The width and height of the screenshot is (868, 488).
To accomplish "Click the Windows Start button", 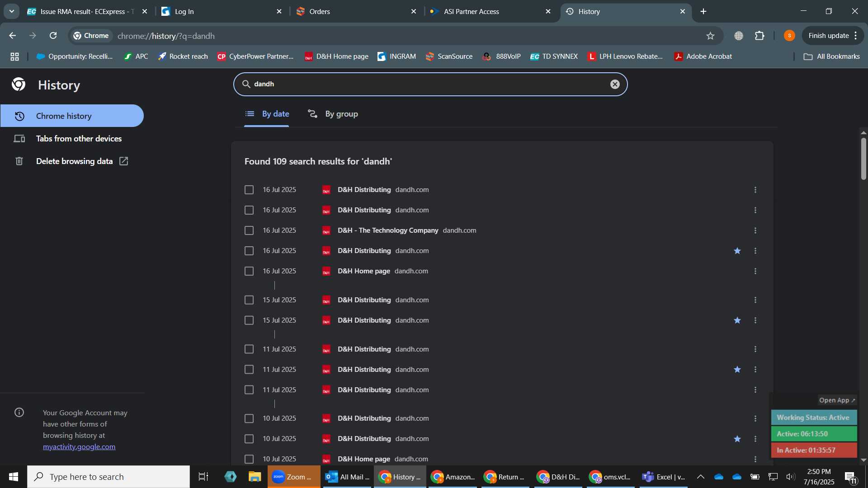I will 13,477.
